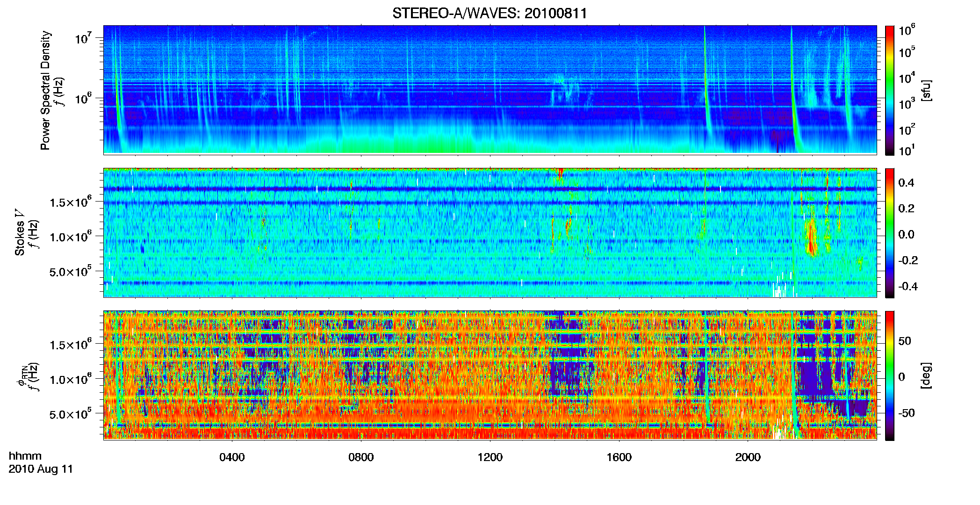980x505 pixels.
Task: Click the 10^7 frequency tick label
Action: tap(82, 37)
